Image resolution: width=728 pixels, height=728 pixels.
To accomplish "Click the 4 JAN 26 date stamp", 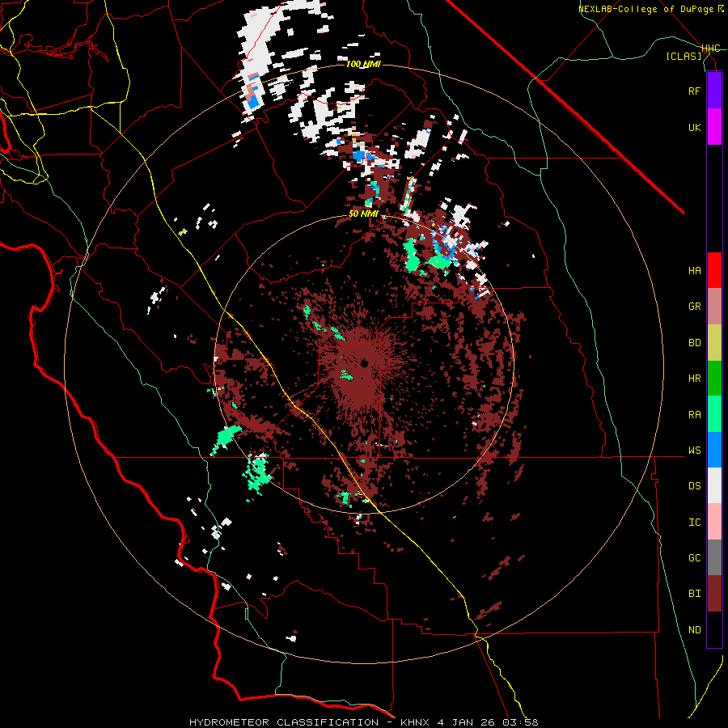I will [466, 722].
